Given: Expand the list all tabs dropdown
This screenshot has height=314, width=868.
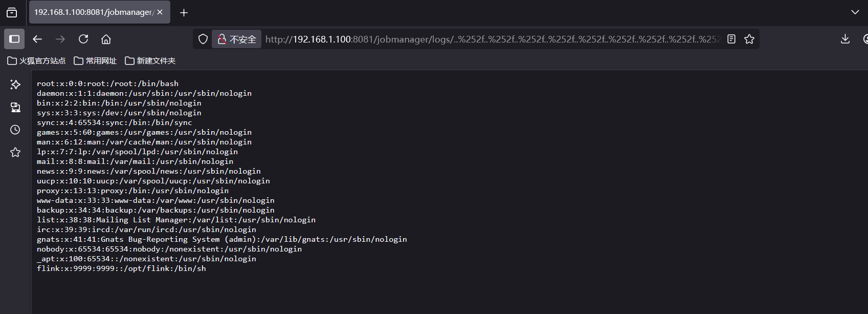Looking at the screenshot, I should click(855, 12).
